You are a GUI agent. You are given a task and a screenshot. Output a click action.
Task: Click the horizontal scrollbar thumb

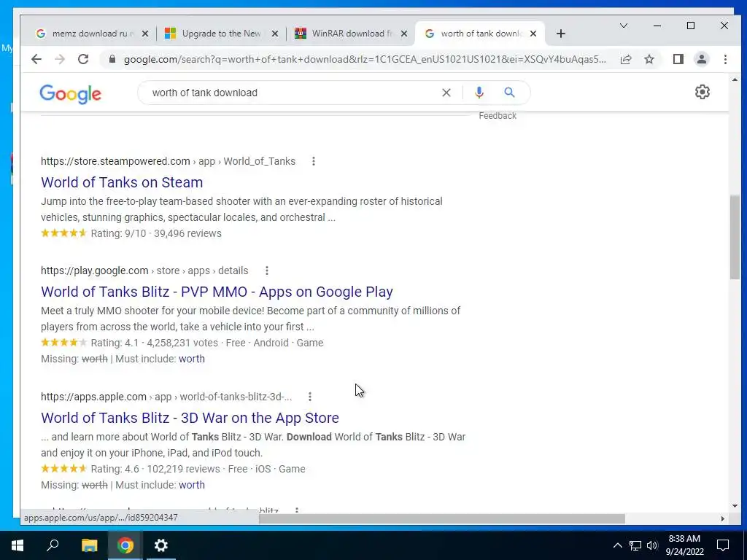pyautogui.click(x=441, y=518)
